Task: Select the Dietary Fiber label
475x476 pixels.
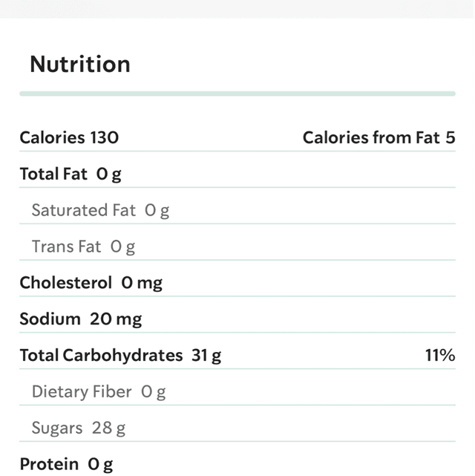Action: pos(82,392)
